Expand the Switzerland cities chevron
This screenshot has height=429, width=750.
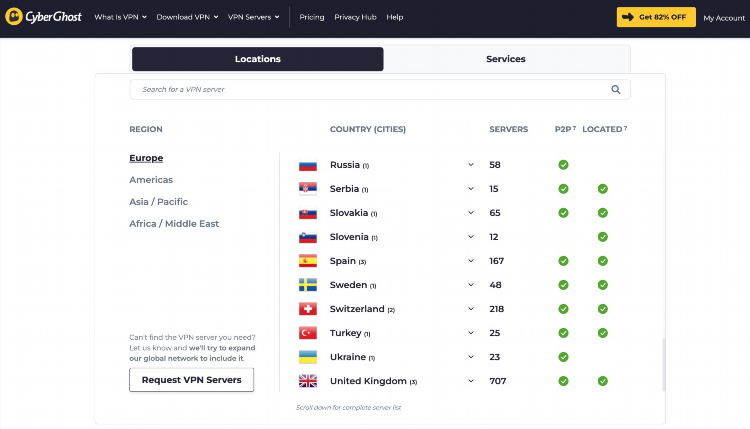point(471,309)
